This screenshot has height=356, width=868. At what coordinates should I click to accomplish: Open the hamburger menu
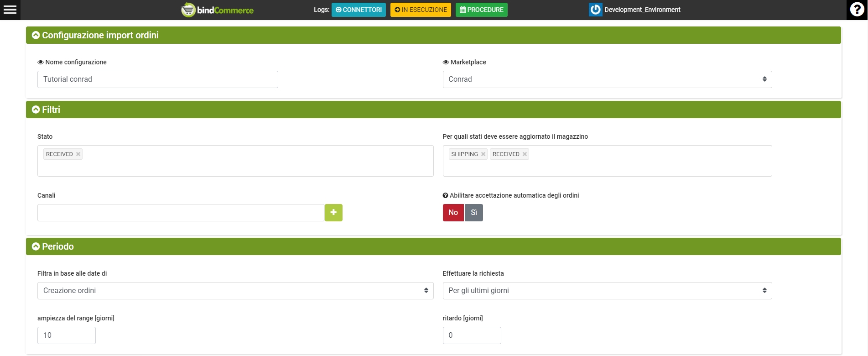click(x=10, y=10)
